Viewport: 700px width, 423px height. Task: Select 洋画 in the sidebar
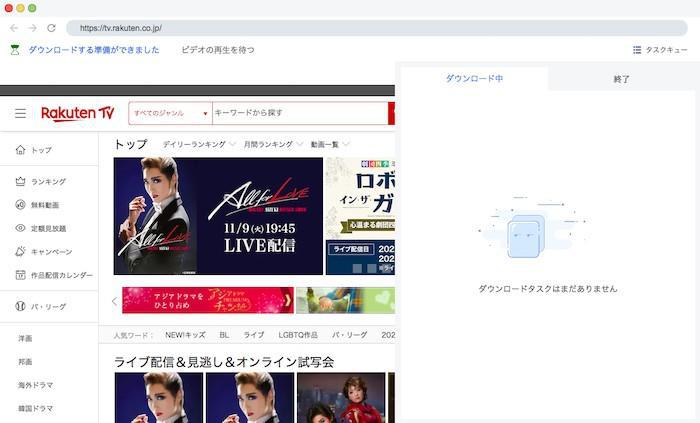tap(25, 338)
